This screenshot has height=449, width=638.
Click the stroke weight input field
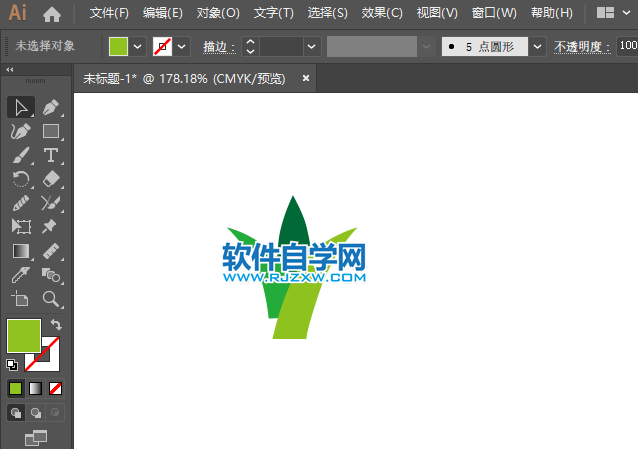point(282,46)
